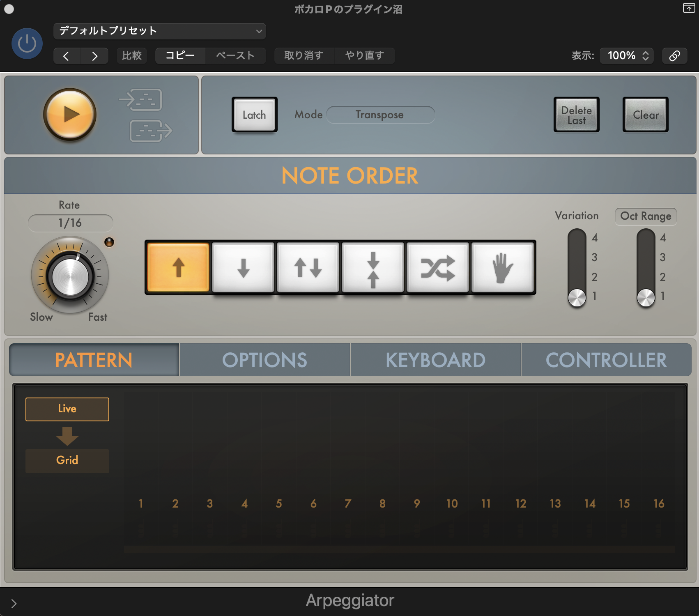
Task: Switch to the CONTROLLER tab
Action: [606, 360]
